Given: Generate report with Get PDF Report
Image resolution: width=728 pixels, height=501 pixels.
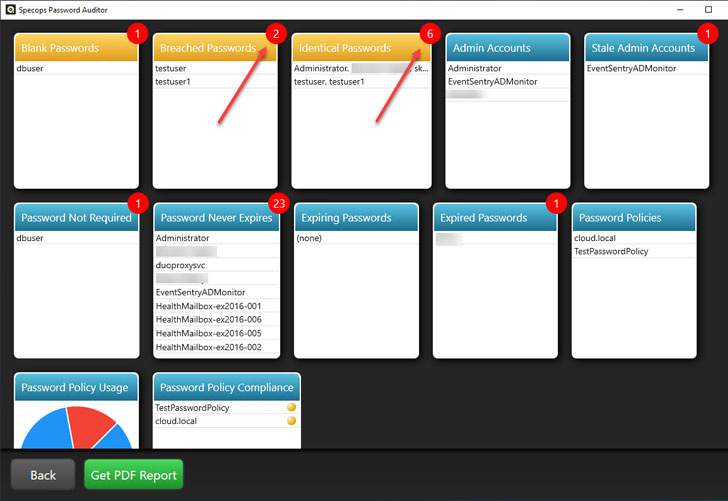Looking at the screenshot, I should [x=134, y=475].
